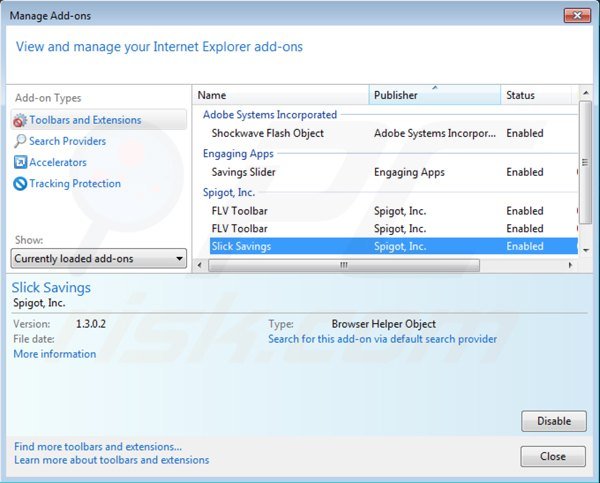Click the version number 1.3.0.2
Viewport: 600px width, 483px height.
(x=91, y=324)
